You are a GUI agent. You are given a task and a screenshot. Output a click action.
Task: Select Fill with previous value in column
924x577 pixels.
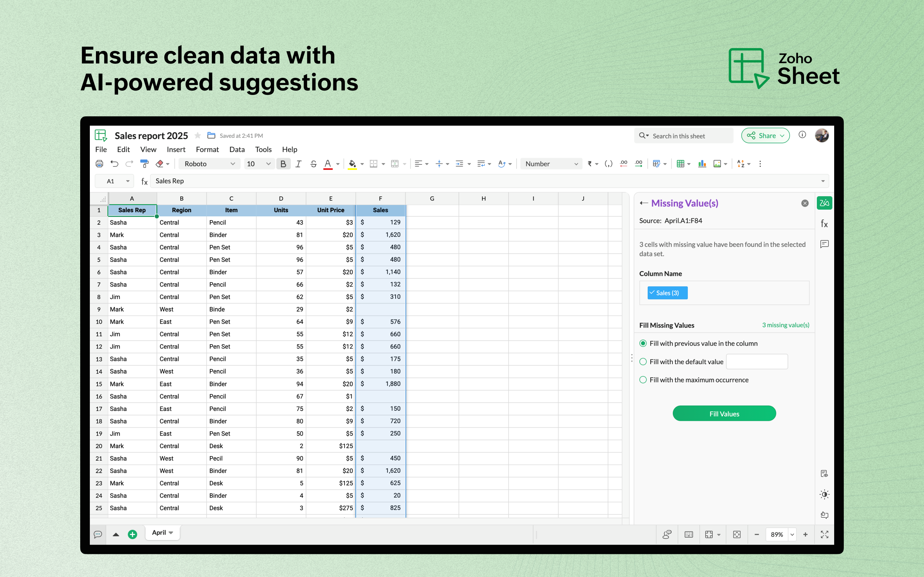643,343
